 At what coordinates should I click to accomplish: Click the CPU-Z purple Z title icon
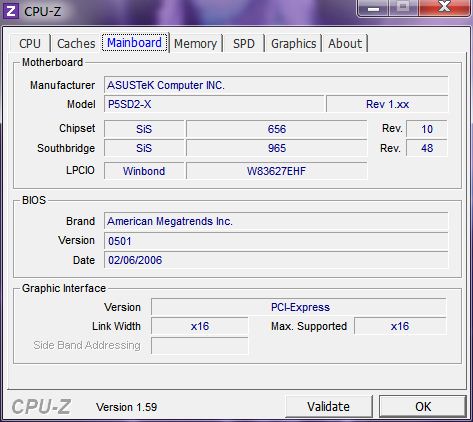coord(11,11)
